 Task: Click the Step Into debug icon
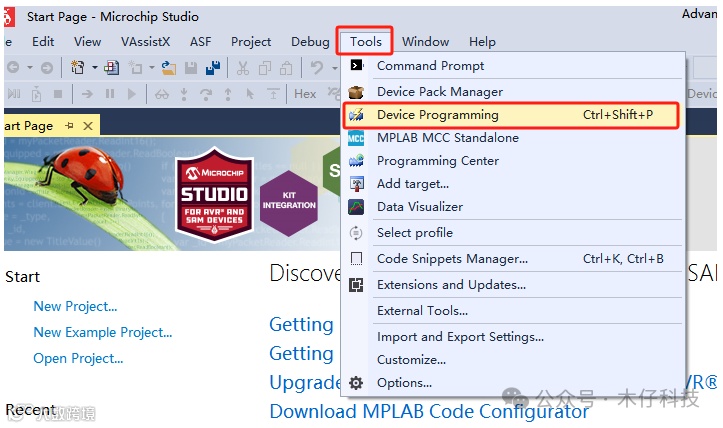(184, 94)
